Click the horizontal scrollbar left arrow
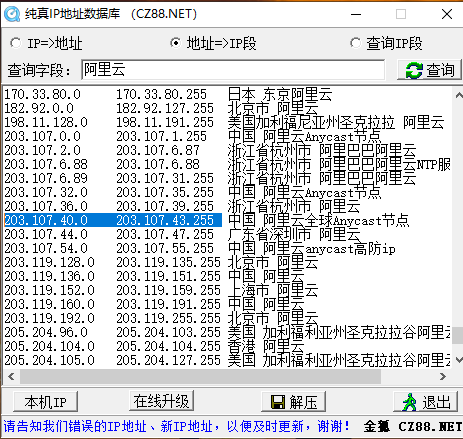The width and height of the screenshot is (463, 439). 11,377
